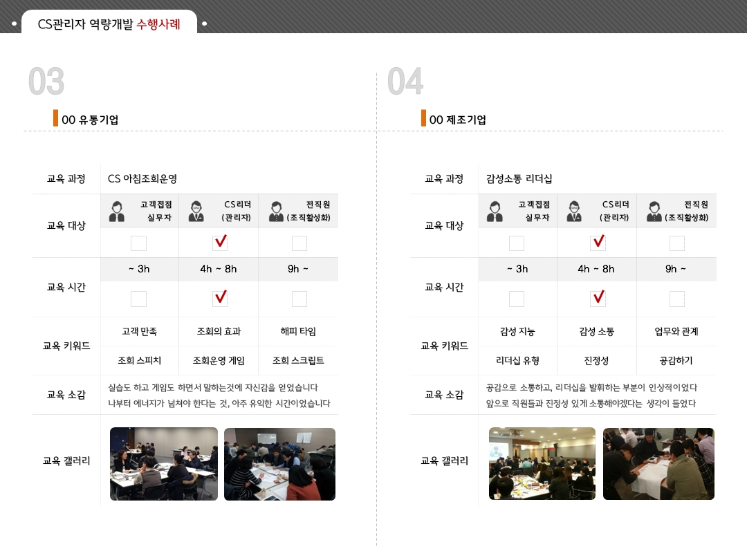Select the CS관리자 역량개발 수행사례 tab
747x560 pixels.
click(x=109, y=23)
